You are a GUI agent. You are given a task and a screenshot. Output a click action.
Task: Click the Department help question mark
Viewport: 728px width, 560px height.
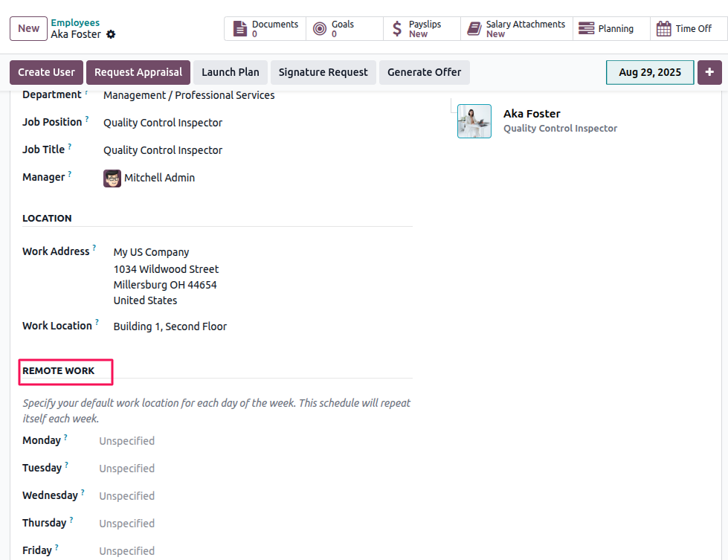86,92
